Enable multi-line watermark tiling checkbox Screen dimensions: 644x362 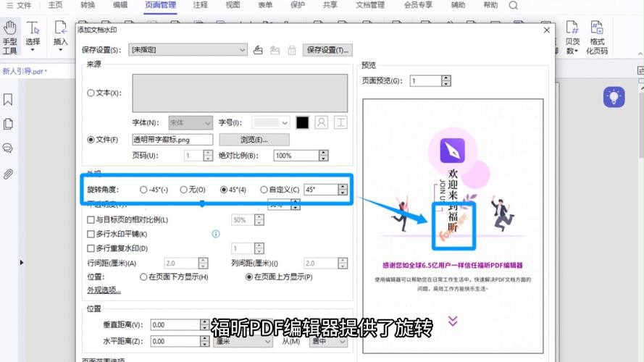(x=91, y=234)
